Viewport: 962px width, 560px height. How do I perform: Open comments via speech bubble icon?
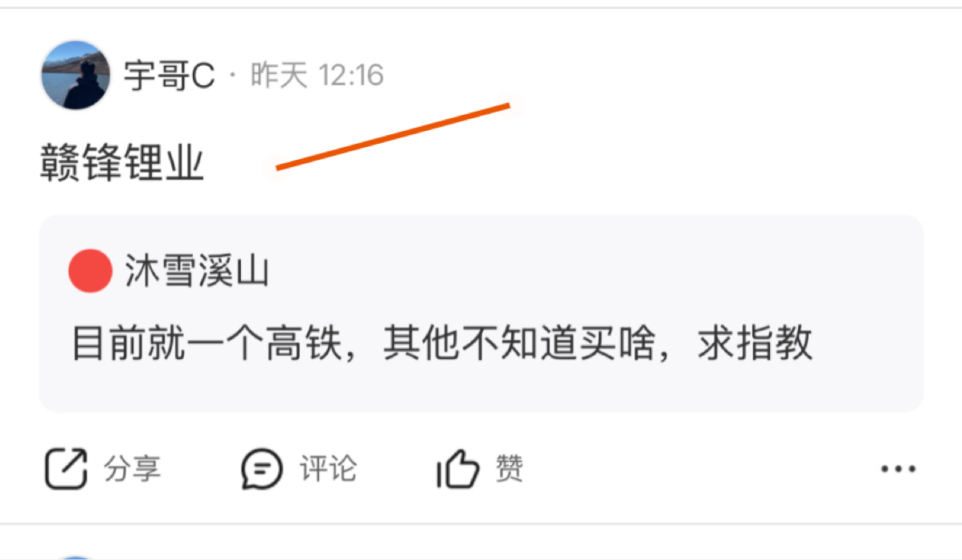pos(261,469)
